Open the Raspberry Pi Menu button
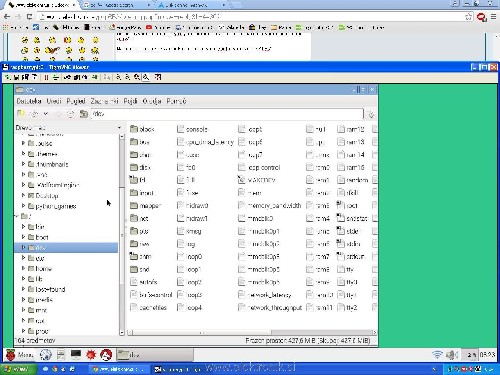 pyautogui.click(x=20, y=355)
